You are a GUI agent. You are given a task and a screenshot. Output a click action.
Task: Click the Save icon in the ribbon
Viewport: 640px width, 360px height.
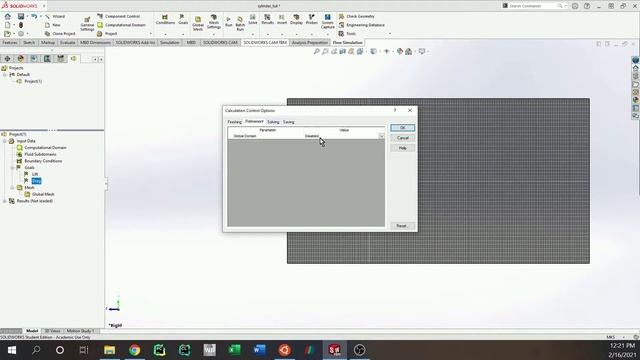(x=21, y=16)
